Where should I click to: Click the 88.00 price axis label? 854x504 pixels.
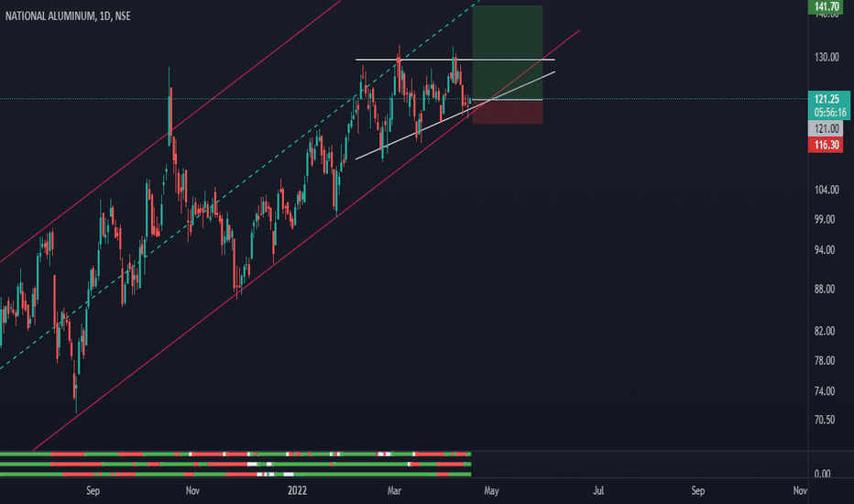pyautogui.click(x=825, y=289)
